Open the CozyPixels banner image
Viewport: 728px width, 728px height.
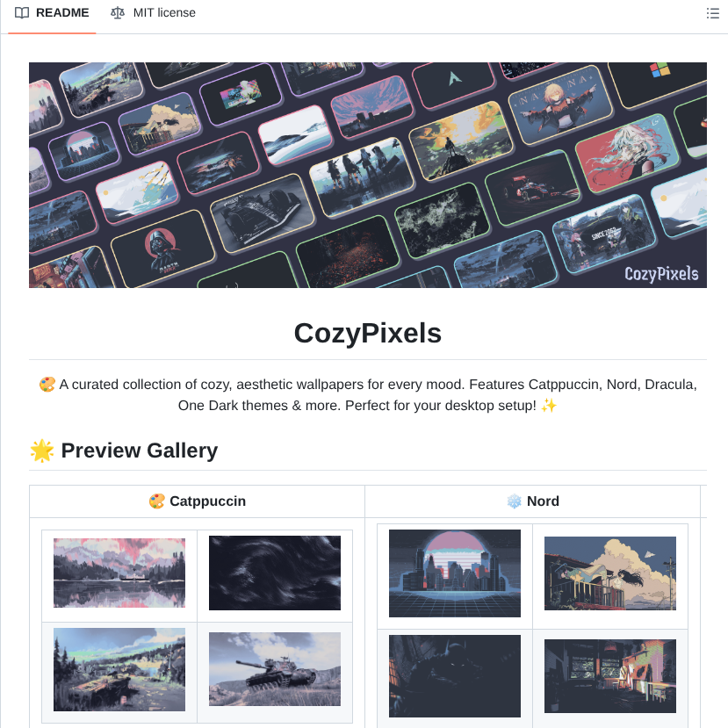coord(368,175)
